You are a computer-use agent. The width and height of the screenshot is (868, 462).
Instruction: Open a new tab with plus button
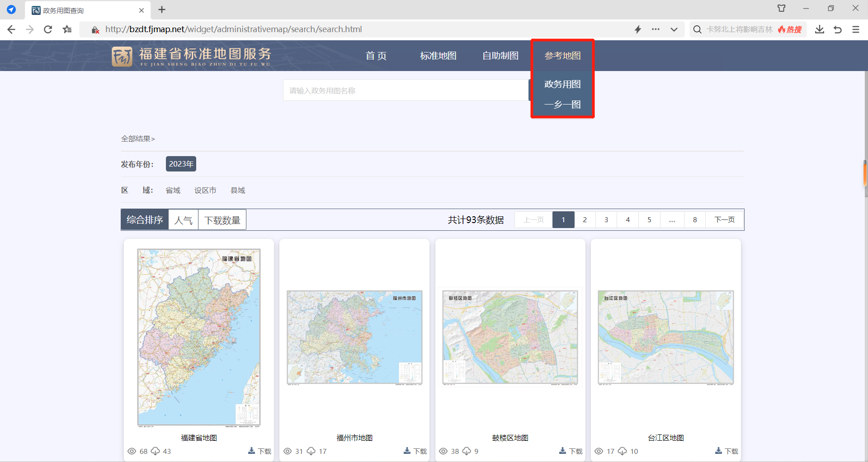tap(162, 10)
